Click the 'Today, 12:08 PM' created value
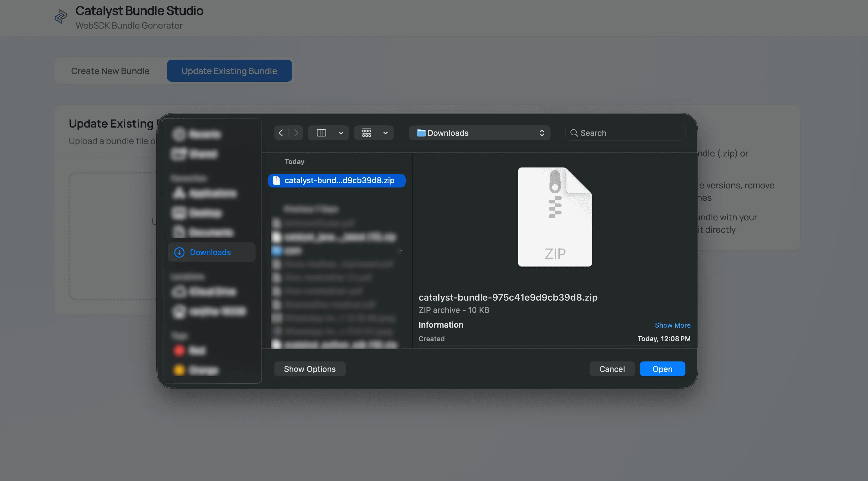 click(x=664, y=338)
